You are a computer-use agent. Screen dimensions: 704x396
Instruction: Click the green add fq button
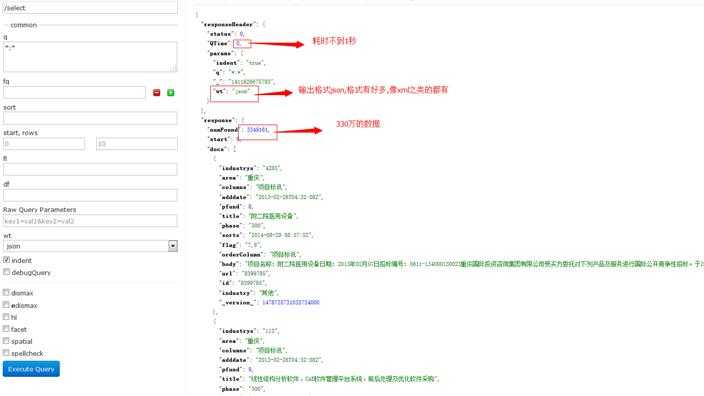(171, 92)
